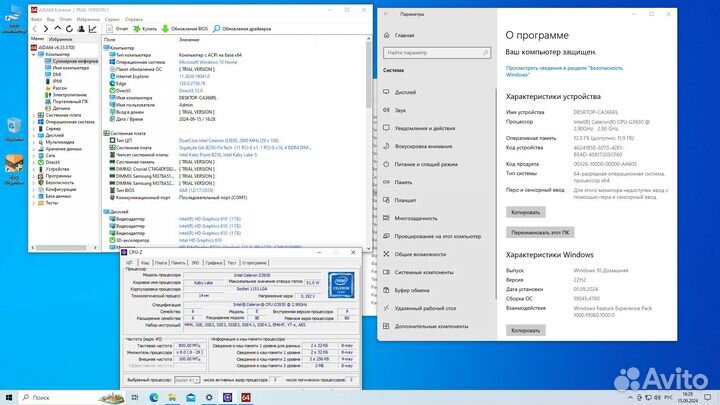
Task: Refresh the AIDA64 page
Action: (x=69, y=29)
